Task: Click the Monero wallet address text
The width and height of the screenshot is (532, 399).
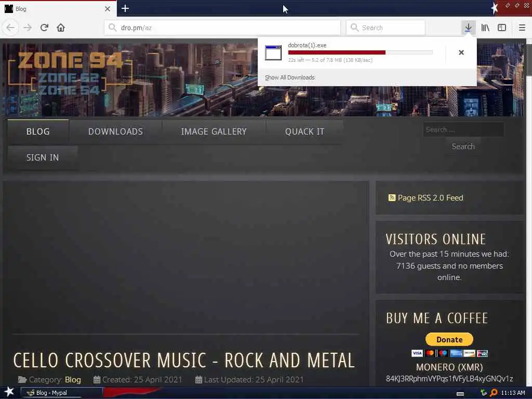Action: tap(449, 379)
